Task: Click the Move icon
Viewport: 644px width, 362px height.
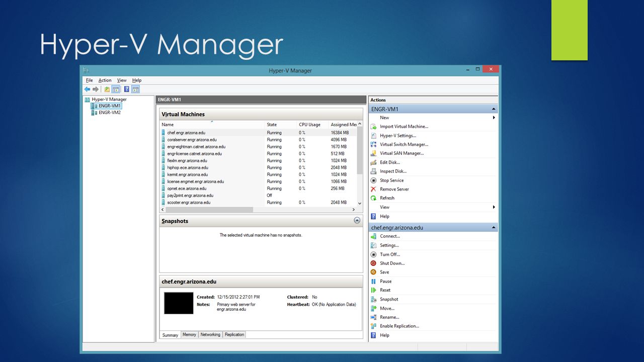Action: click(373, 308)
